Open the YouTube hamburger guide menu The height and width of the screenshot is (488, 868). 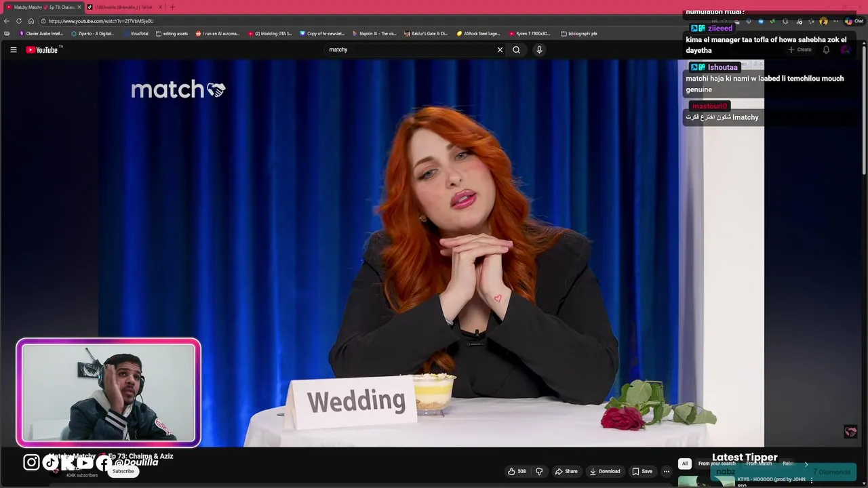pos(13,49)
